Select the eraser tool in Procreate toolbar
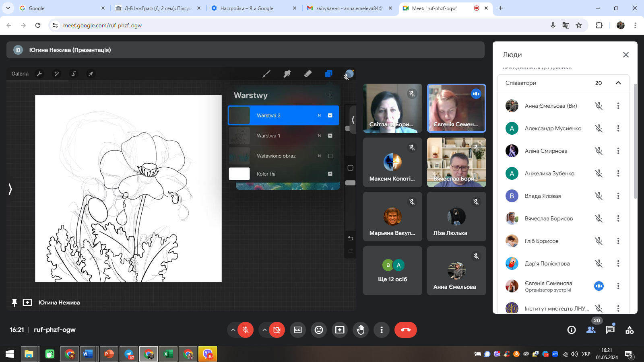The width and height of the screenshot is (644, 362). point(308,74)
